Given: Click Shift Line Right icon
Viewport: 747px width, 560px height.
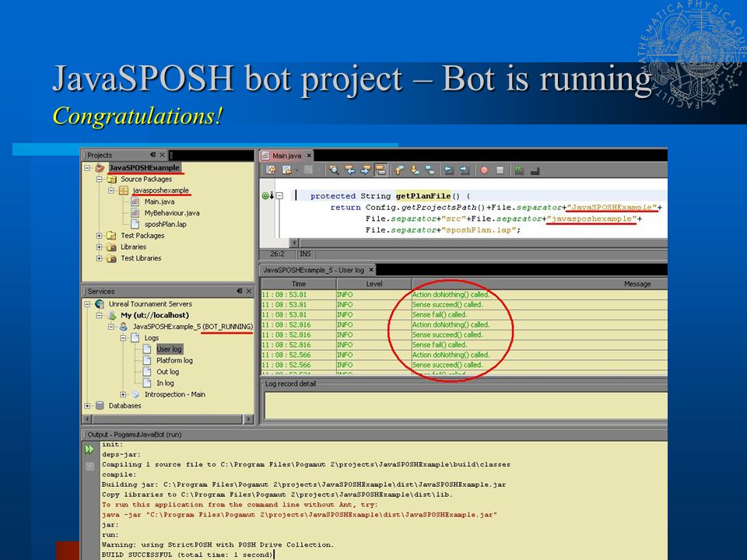Looking at the screenshot, I should point(464,170).
